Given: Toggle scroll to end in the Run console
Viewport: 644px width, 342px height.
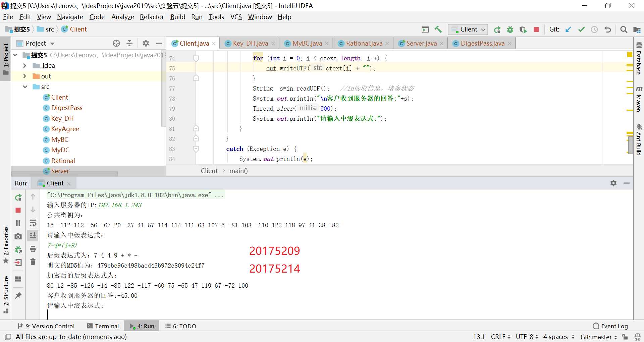Looking at the screenshot, I should (33, 236).
